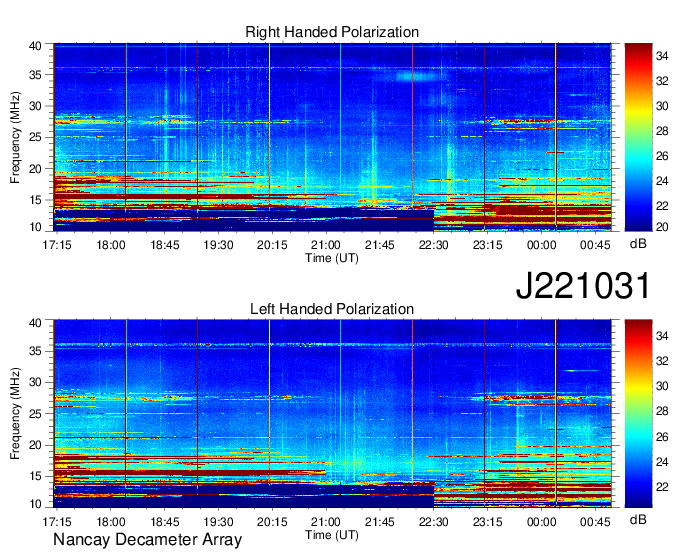The height and width of the screenshot is (552, 680).
Task: Click the "Nancay Decameter Array" caption
Action: 147,540
